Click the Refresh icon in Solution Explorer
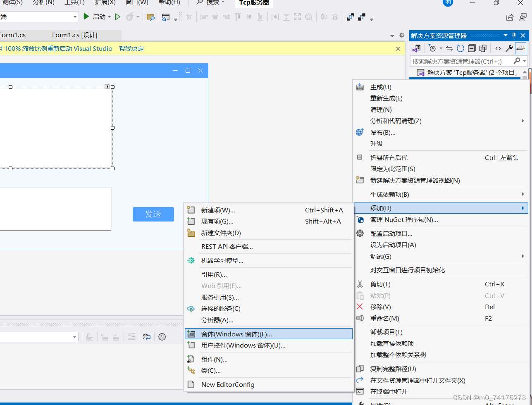This screenshot has width=532, height=405. (460, 48)
